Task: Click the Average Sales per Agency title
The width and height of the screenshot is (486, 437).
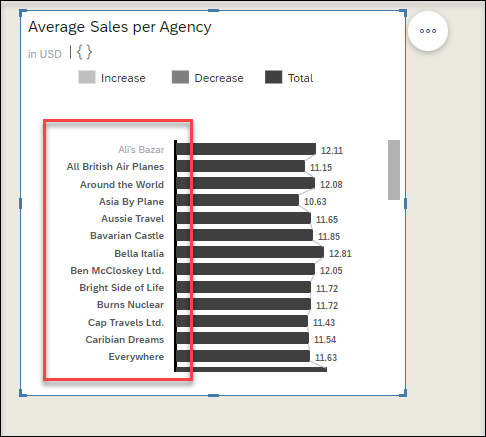Action: tap(120, 27)
